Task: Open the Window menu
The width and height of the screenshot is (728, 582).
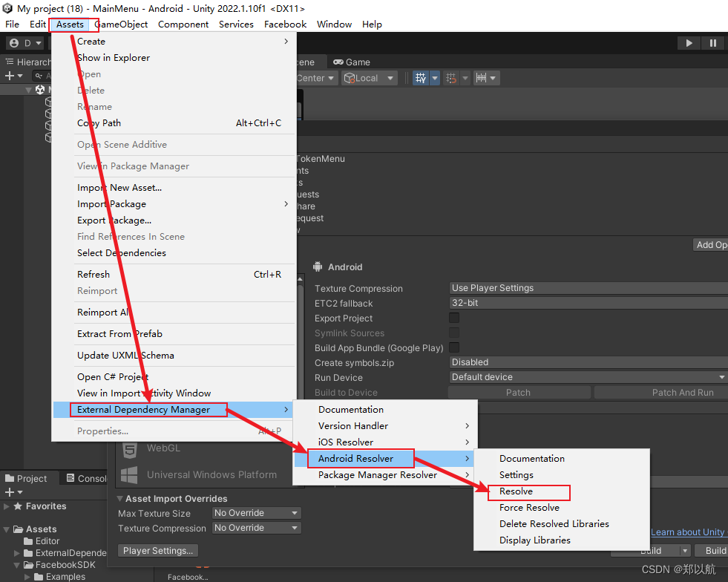Action: tap(334, 24)
